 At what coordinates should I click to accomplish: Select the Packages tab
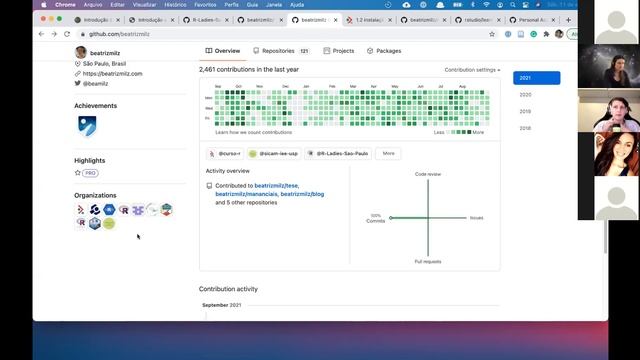pos(384,51)
